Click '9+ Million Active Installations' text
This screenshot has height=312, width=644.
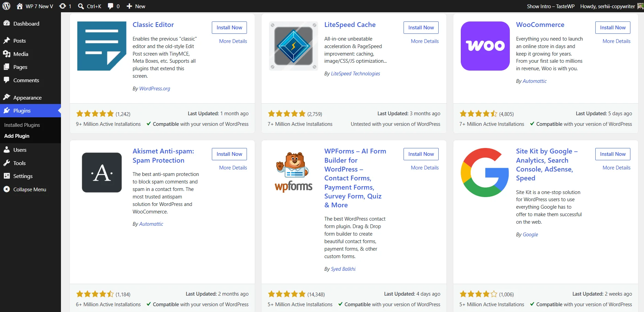(x=108, y=124)
